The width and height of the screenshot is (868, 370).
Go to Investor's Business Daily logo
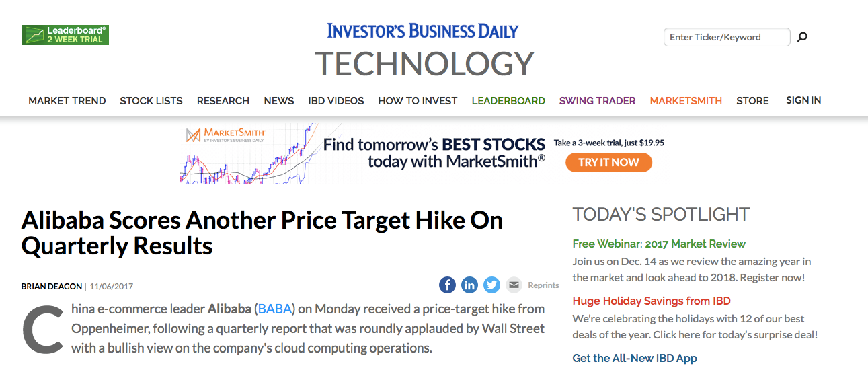pos(423,30)
